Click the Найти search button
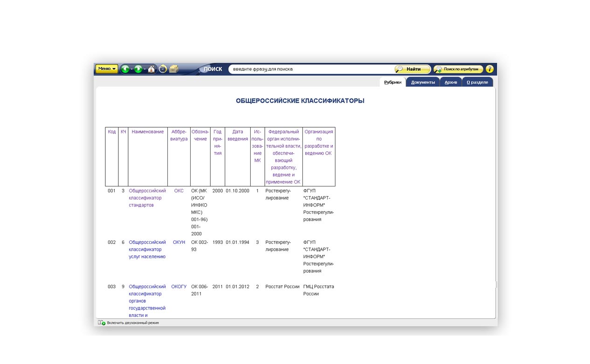 (x=413, y=69)
